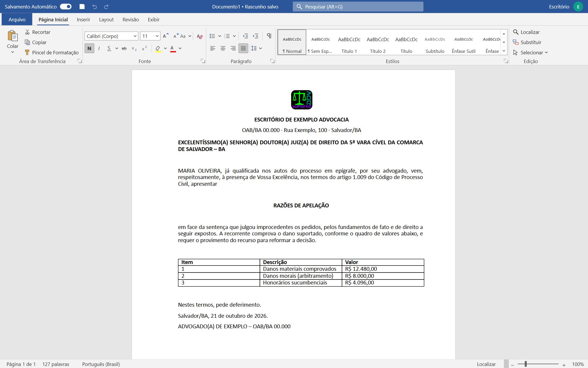The image size is (588, 368).
Task: Click the suporte ADV logo image in document
Action: pyautogui.click(x=302, y=100)
